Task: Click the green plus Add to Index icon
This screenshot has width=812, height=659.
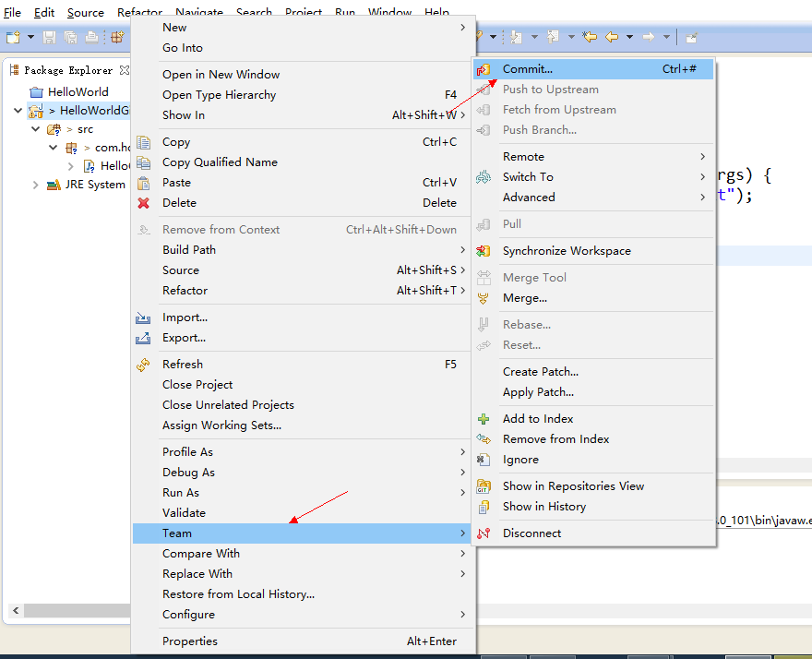Action: pyautogui.click(x=484, y=419)
